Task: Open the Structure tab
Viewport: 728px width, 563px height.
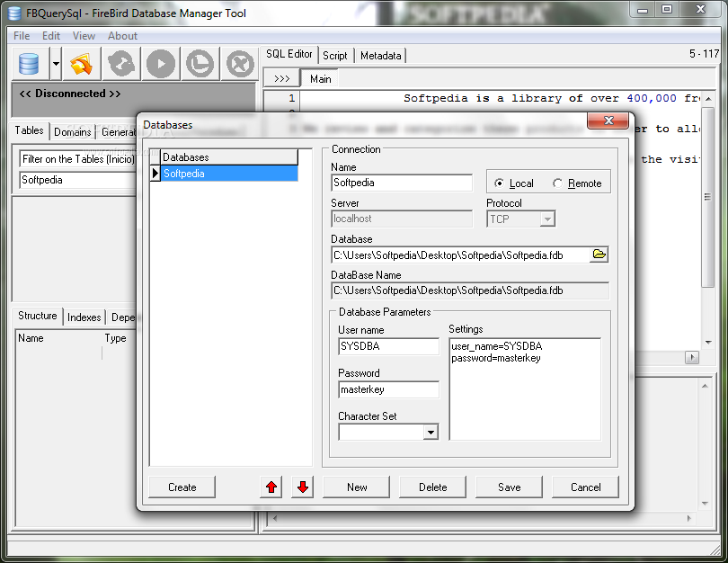Action: 37,316
